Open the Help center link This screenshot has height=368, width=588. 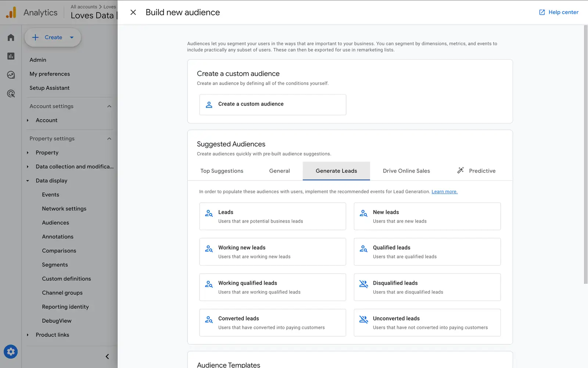click(558, 12)
